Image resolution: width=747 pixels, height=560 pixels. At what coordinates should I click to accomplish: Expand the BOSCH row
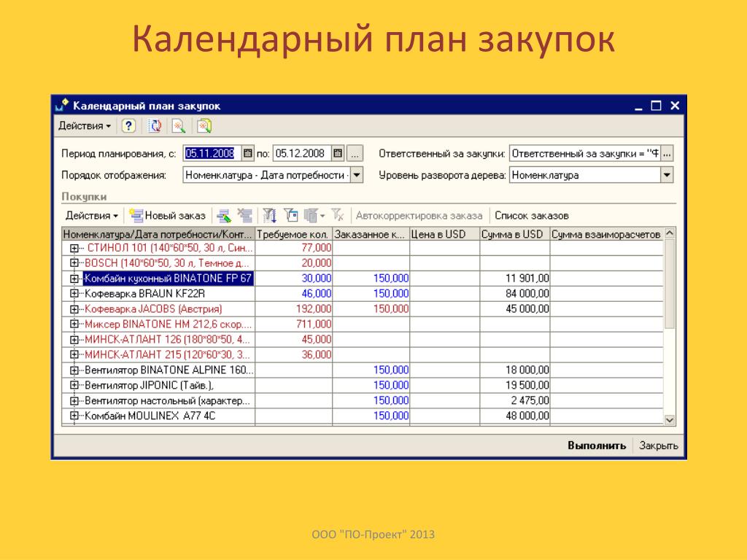point(74,262)
